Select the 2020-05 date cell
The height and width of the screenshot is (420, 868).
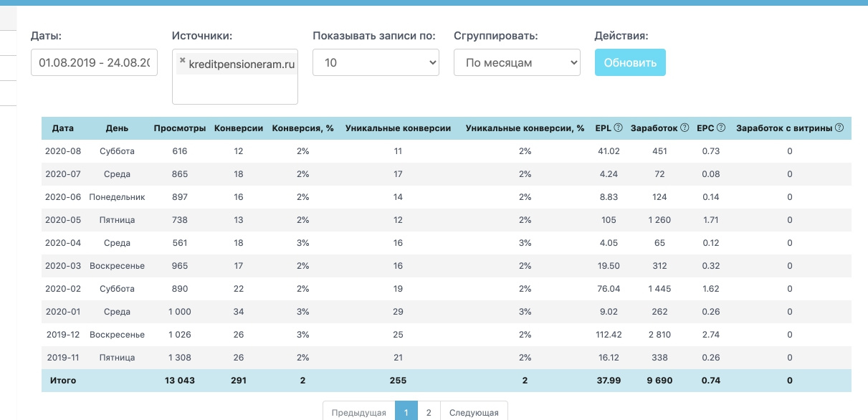point(63,220)
